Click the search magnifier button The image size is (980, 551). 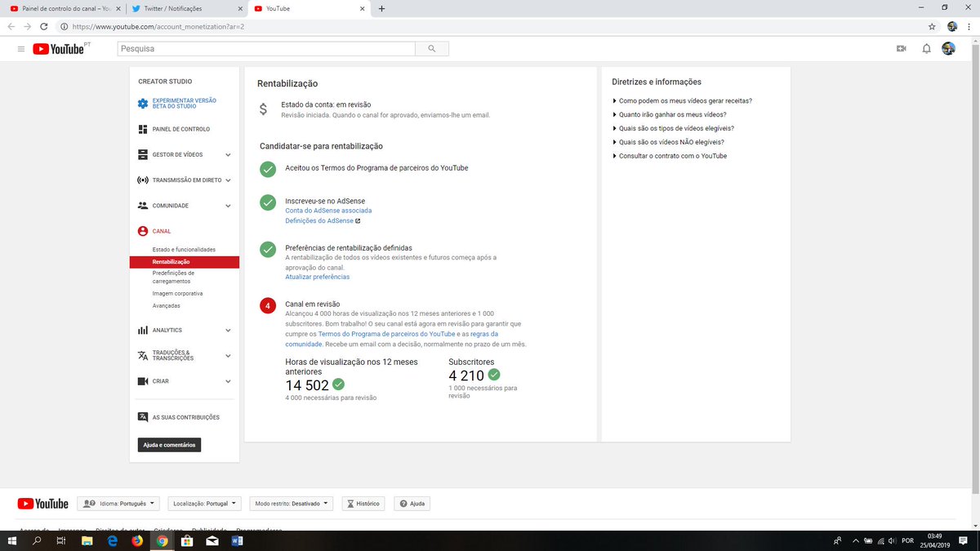[431, 49]
